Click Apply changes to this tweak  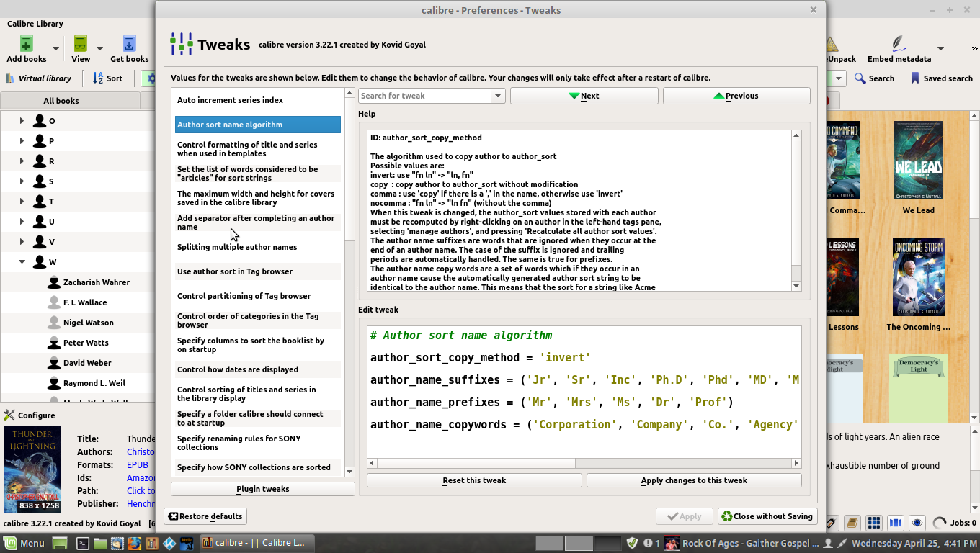click(x=694, y=480)
